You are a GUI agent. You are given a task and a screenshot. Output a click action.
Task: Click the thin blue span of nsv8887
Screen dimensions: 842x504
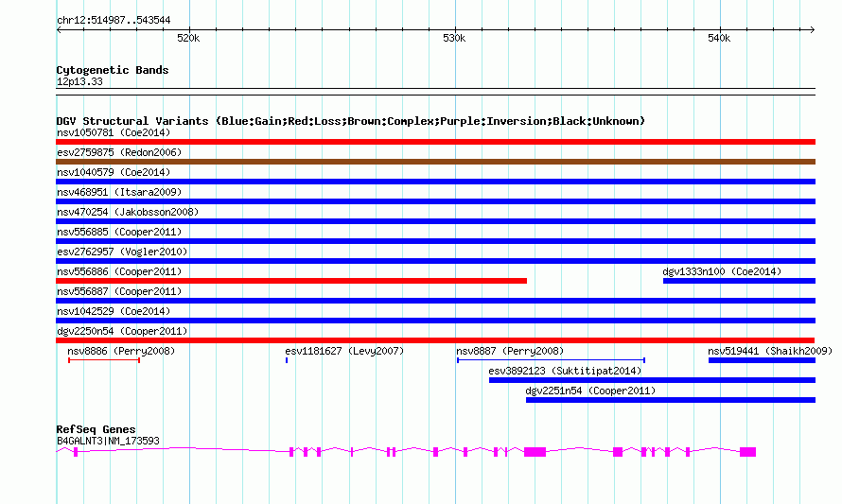pos(551,360)
